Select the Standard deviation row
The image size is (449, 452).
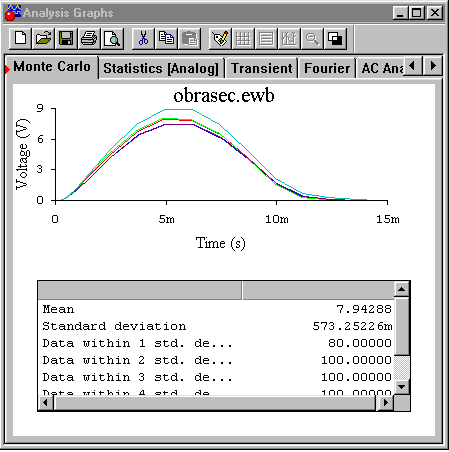click(217, 326)
